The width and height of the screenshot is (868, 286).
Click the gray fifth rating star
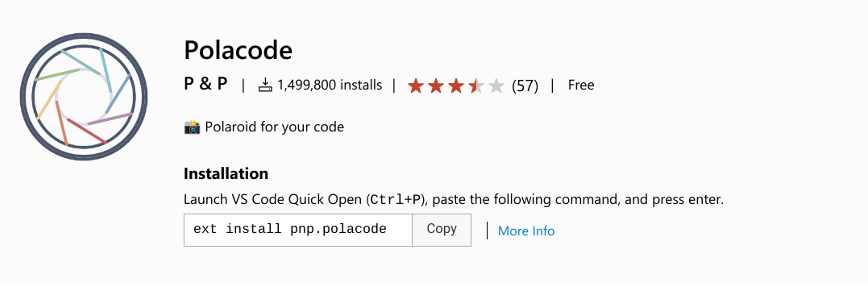[496, 86]
